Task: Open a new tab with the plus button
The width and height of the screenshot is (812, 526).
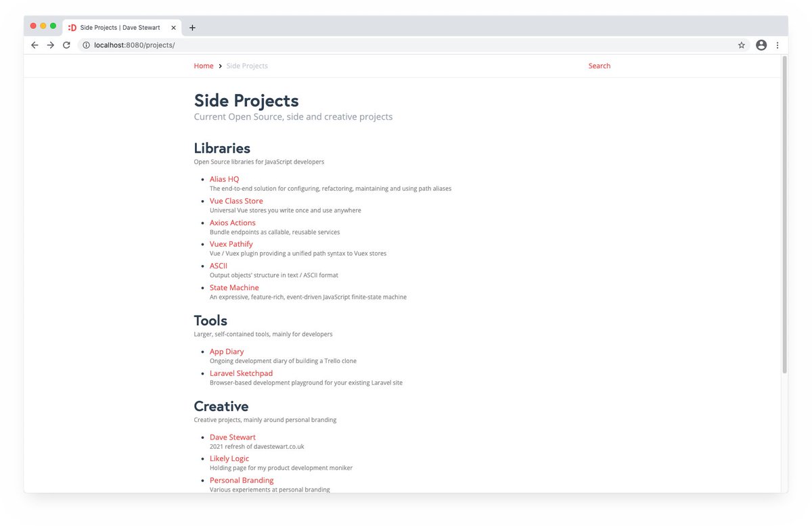Action: 192,28
